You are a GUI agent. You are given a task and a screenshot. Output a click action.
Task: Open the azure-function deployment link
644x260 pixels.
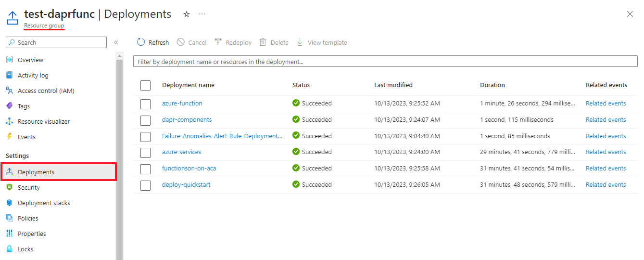click(182, 103)
